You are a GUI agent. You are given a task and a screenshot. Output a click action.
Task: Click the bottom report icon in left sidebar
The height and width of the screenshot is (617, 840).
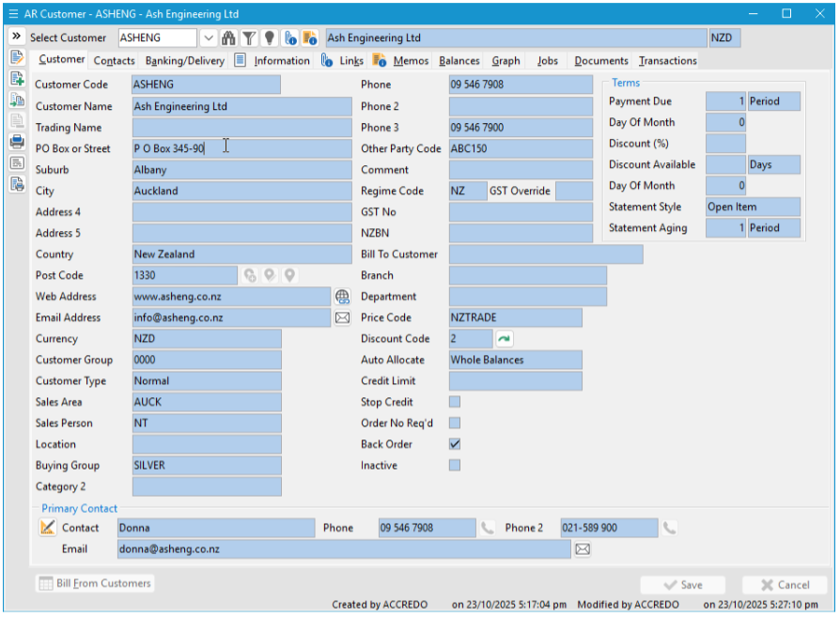(x=17, y=184)
